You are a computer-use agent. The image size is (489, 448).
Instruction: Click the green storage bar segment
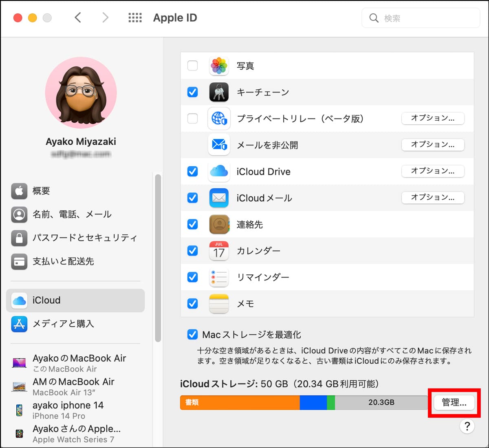331,403
